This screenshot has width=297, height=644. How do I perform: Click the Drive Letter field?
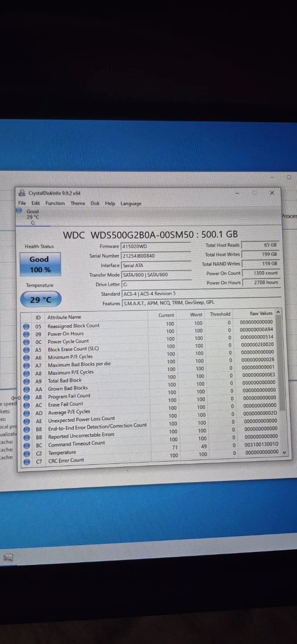(156, 284)
